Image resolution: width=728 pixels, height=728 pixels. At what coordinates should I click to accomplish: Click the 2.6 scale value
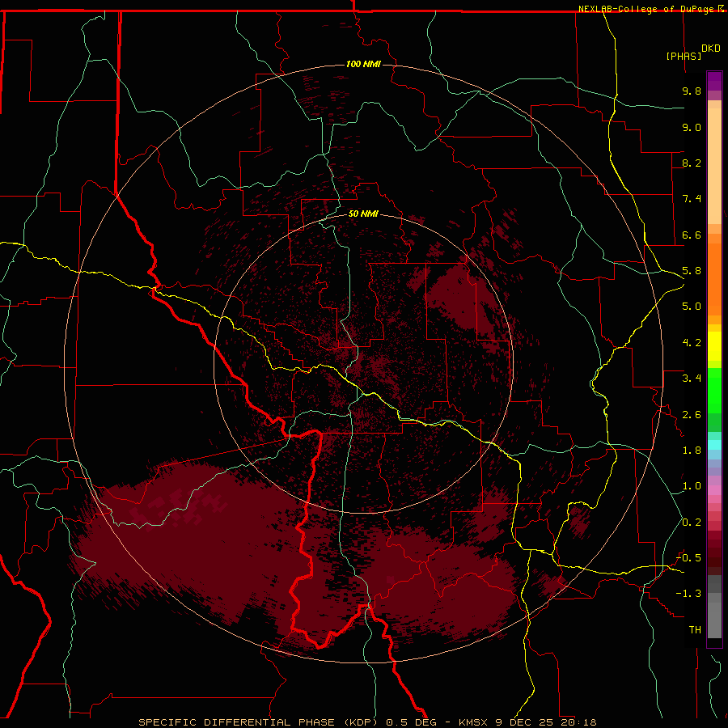692,415
